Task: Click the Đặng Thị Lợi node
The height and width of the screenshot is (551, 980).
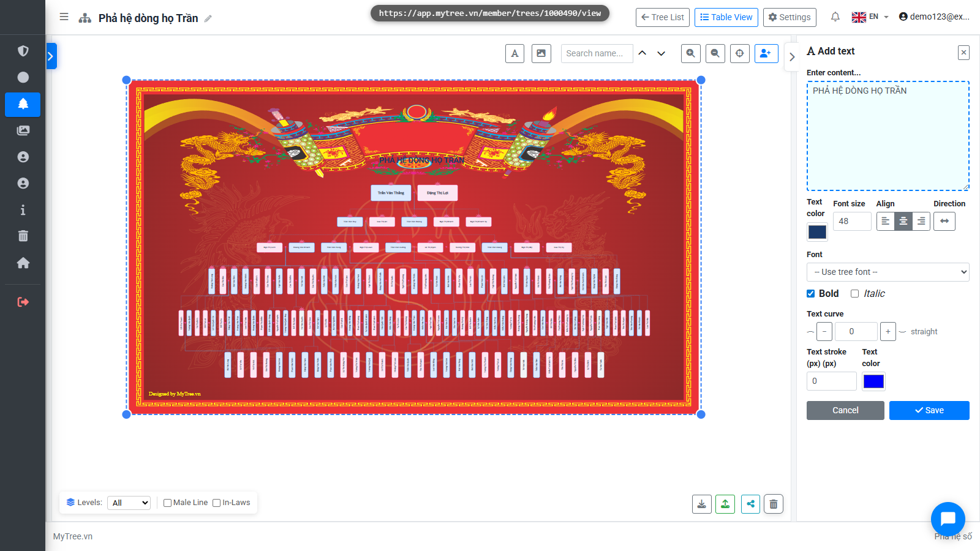Action: coord(437,193)
